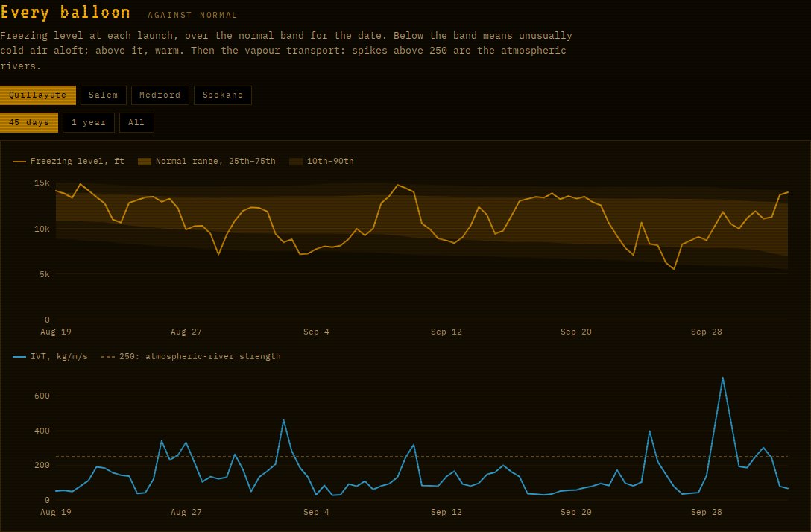Show All time range
The image size is (811, 532).
(x=136, y=122)
